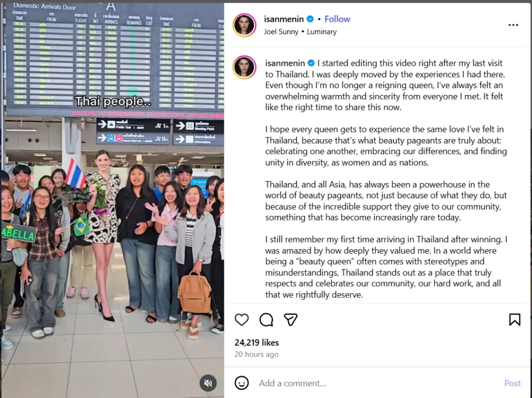Share post via paper plane icon

pos(291,320)
